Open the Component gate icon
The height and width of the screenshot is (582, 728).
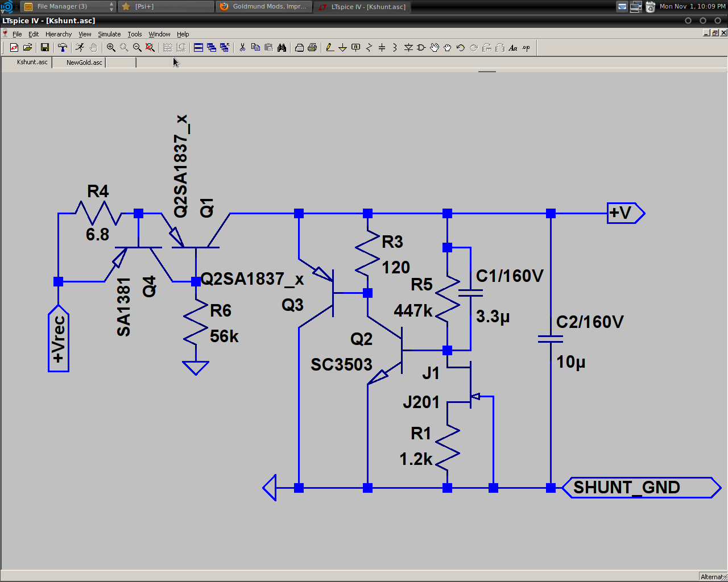[x=421, y=48]
